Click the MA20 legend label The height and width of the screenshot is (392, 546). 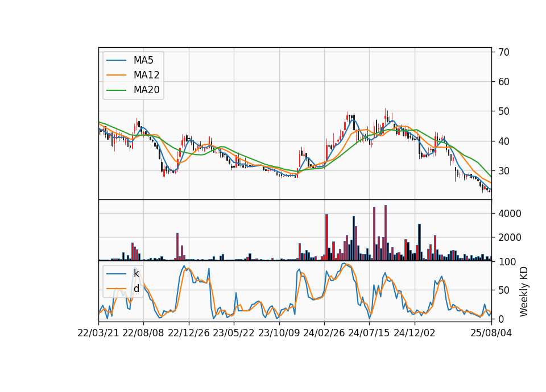coord(146,90)
